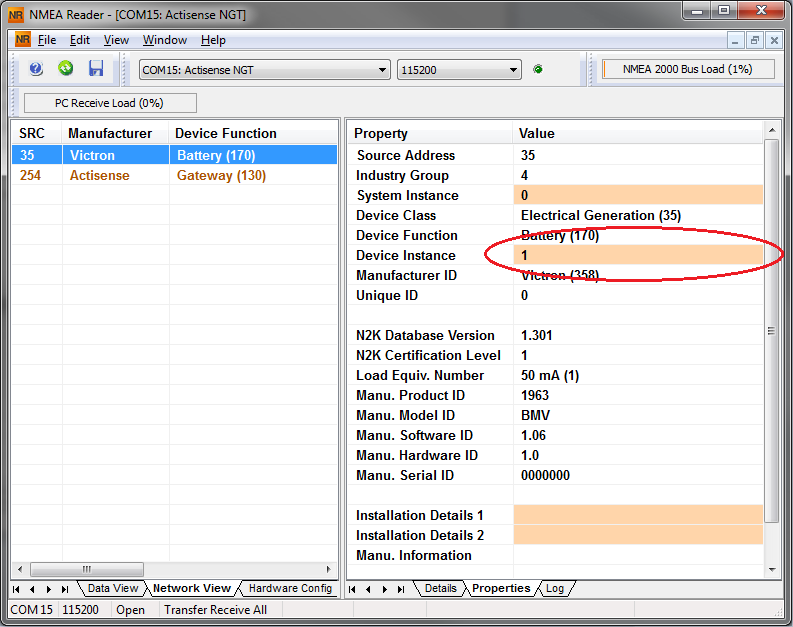793x627 pixels.
Task: Jump to first tab in left pane
Action: coord(17,589)
